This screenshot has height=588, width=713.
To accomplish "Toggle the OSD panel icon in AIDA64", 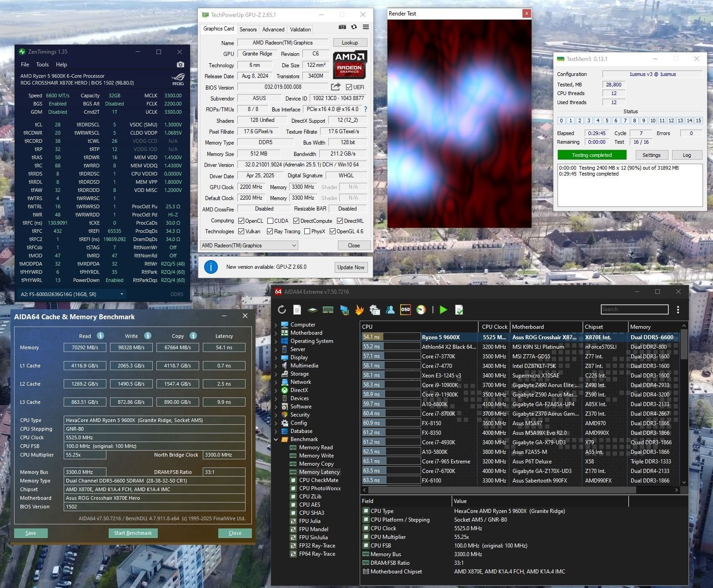I will click(405, 310).
